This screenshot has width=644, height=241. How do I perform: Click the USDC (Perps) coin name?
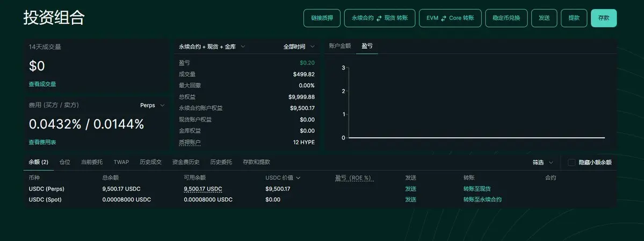(46, 189)
